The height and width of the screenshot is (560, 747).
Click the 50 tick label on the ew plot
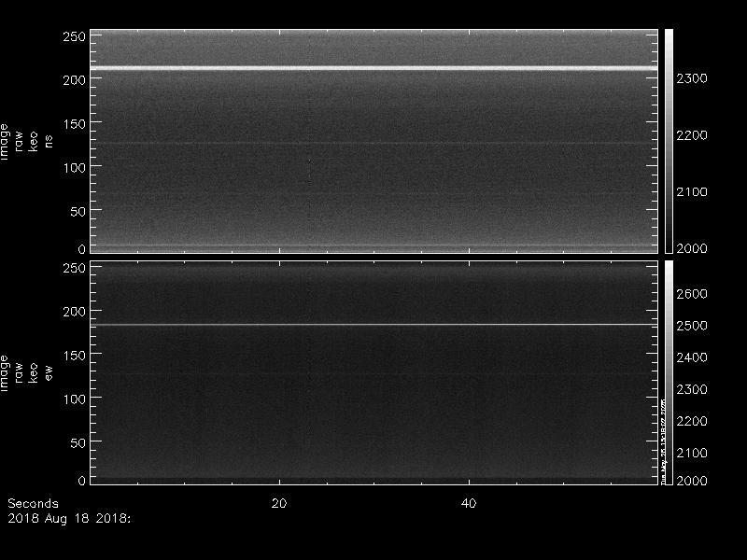[78, 442]
